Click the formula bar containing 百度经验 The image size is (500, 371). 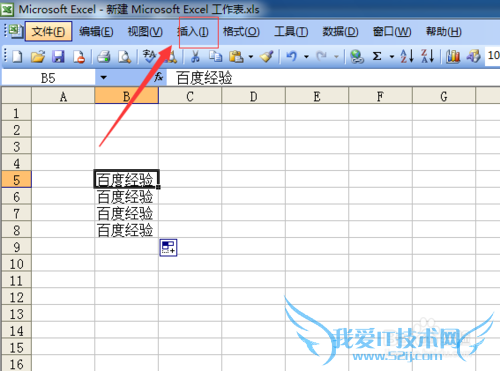[x=333, y=78]
